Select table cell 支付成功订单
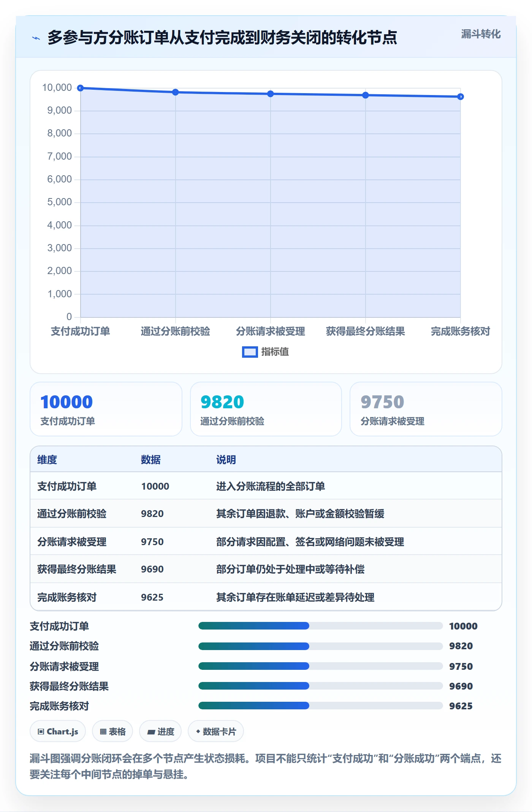 [x=67, y=487]
